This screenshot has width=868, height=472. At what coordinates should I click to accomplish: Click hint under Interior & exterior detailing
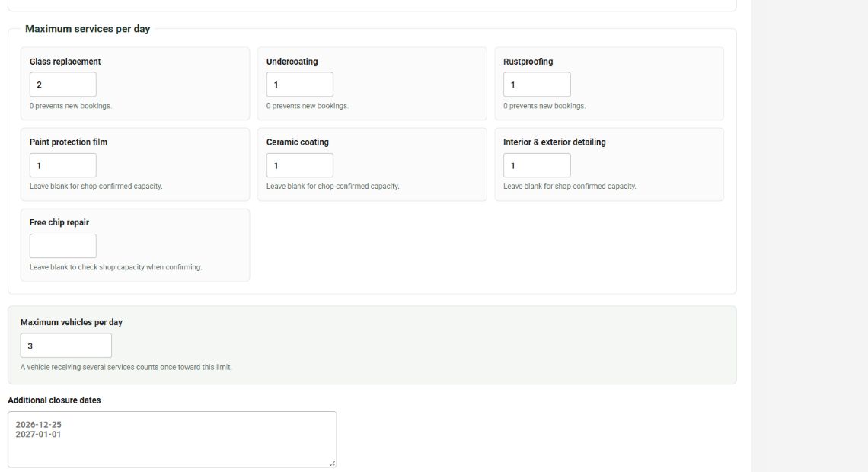pos(570,187)
